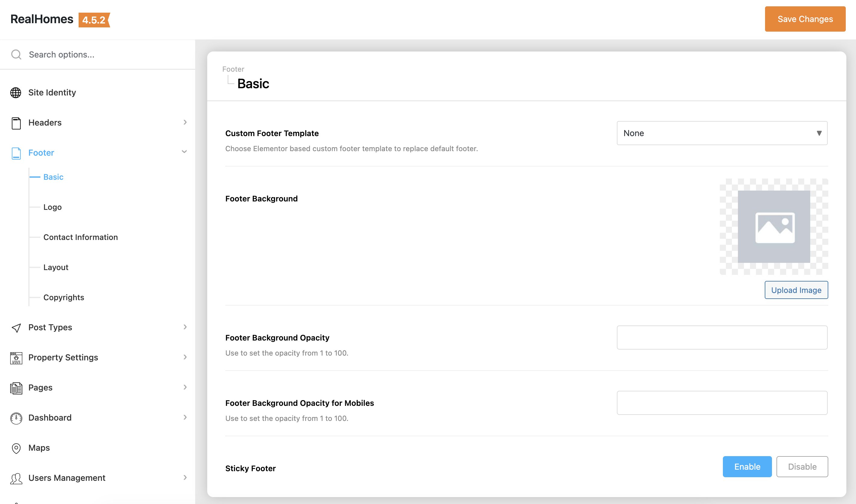Click the Dashboard gauge icon
Viewport: 856px width, 504px height.
pos(16,418)
